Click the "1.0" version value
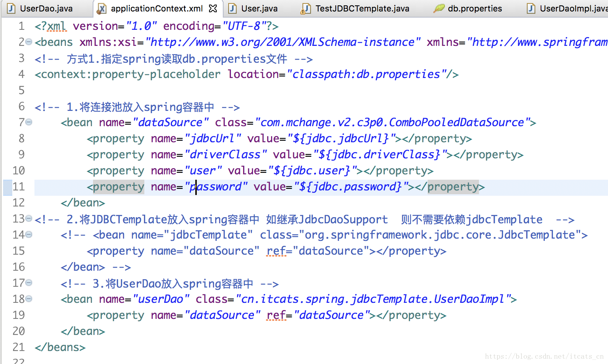The height and width of the screenshot is (364, 608). click(141, 26)
